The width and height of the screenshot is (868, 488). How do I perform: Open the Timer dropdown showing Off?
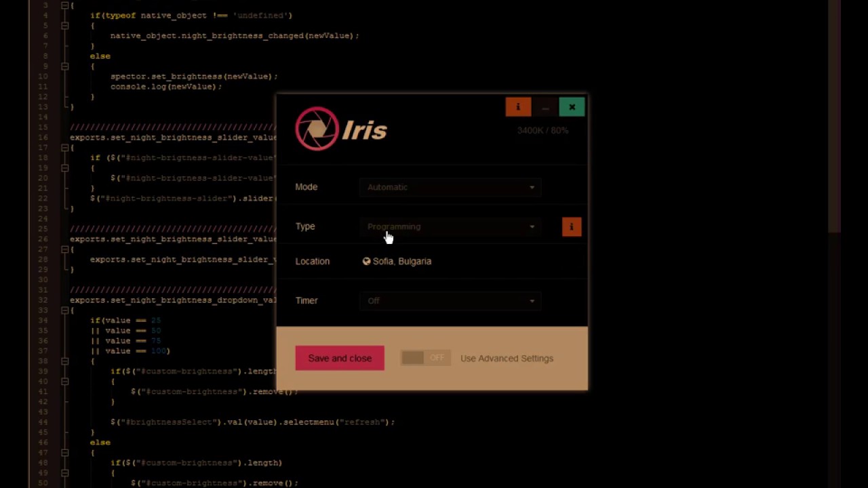click(450, 301)
